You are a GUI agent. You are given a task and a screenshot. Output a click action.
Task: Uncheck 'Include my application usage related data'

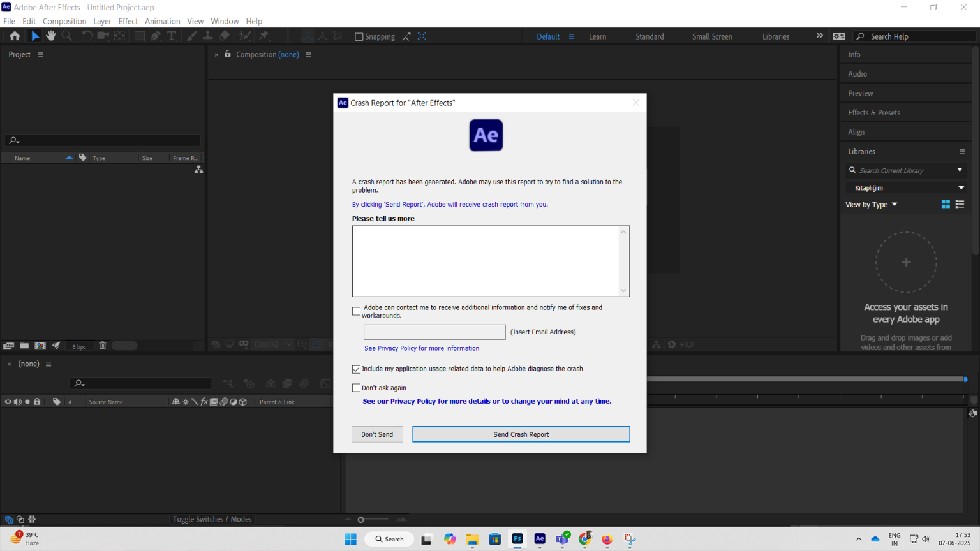pyautogui.click(x=357, y=369)
